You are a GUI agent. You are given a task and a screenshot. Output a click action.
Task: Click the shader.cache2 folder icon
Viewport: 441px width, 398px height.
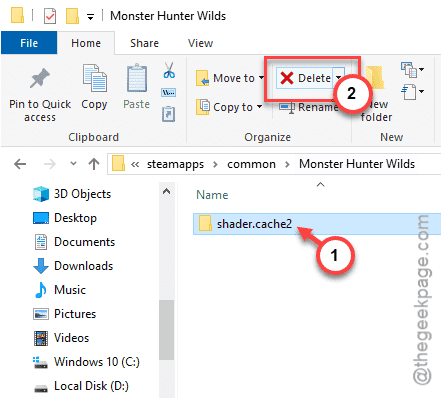205,223
